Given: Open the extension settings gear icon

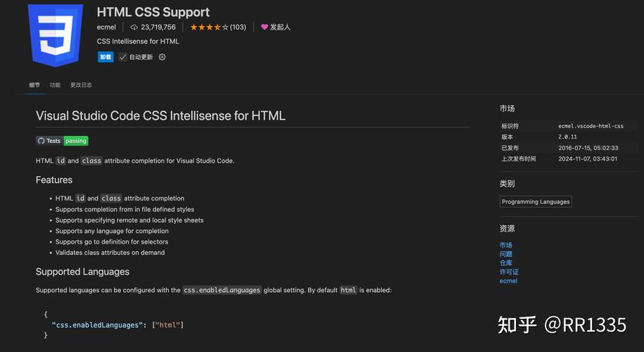Looking at the screenshot, I should tap(162, 57).
